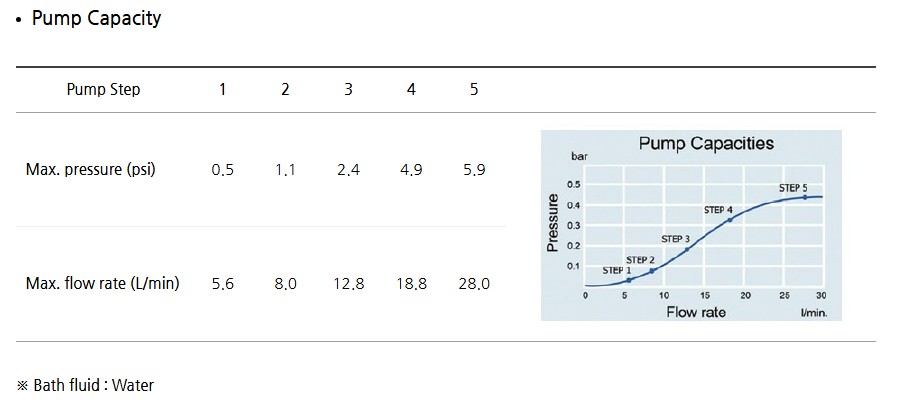The image size is (907, 409).
Task: Click the Bath fluid : Water note
Action: pyautogui.click(x=86, y=385)
